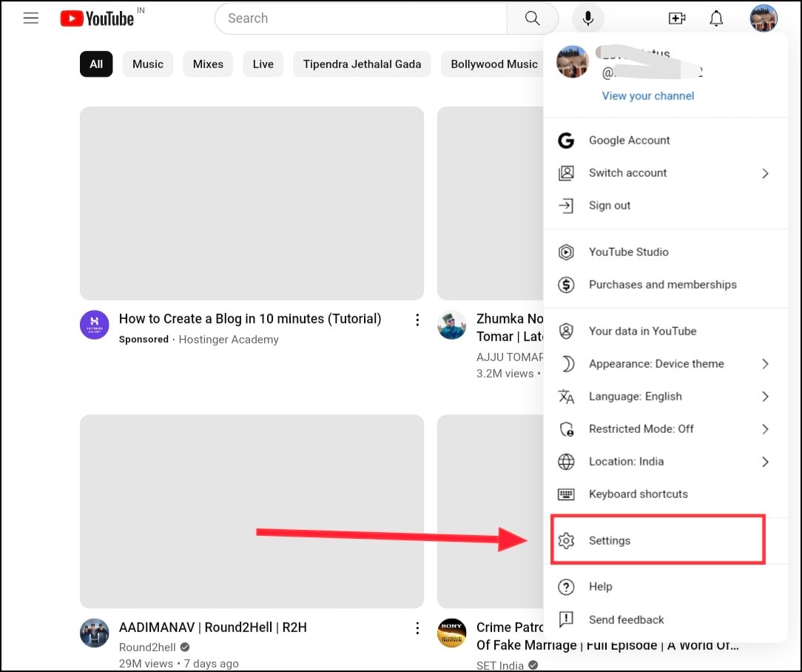Open Purchases and memberships
Image resolution: width=802 pixels, height=672 pixels.
(x=665, y=284)
